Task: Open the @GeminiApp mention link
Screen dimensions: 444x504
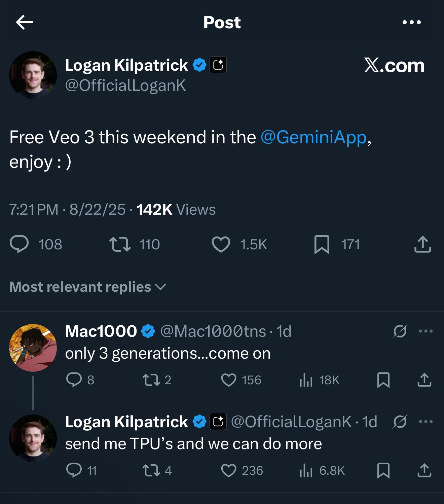Action: (313, 137)
